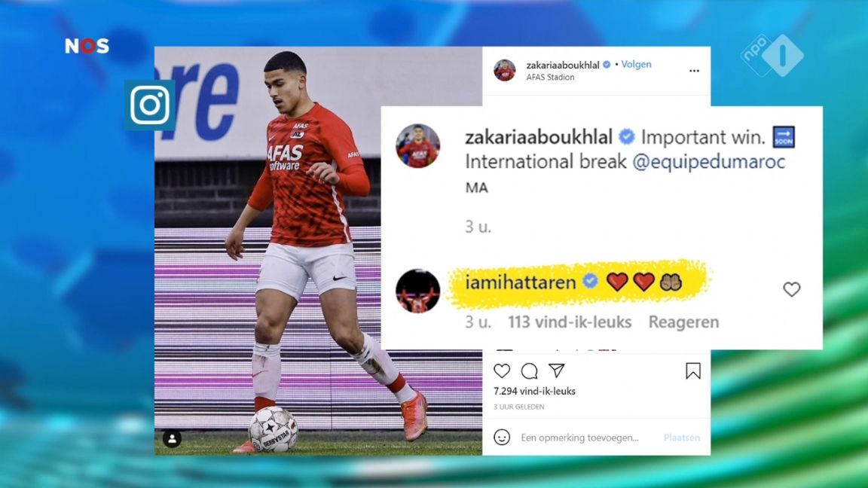This screenshot has width=868, height=488.
Task: Open @equipedumaroc mention link
Action: coord(708,162)
